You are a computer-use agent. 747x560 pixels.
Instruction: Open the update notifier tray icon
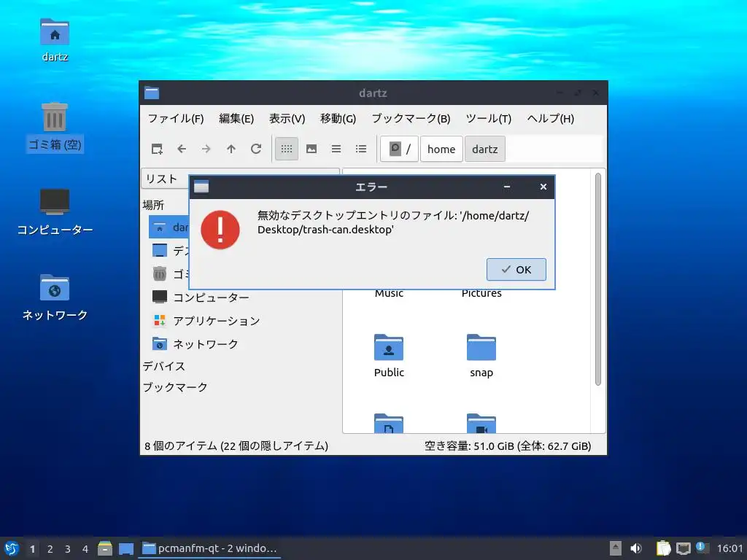tap(703, 548)
